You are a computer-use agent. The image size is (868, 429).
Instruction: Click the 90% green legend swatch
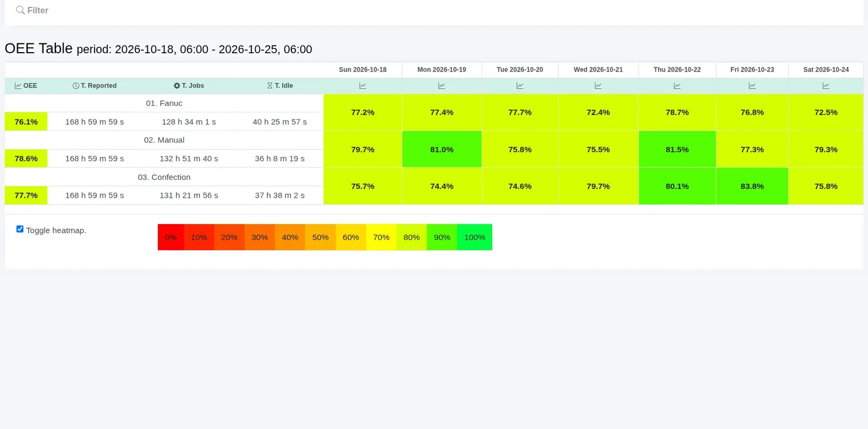click(442, 237)
